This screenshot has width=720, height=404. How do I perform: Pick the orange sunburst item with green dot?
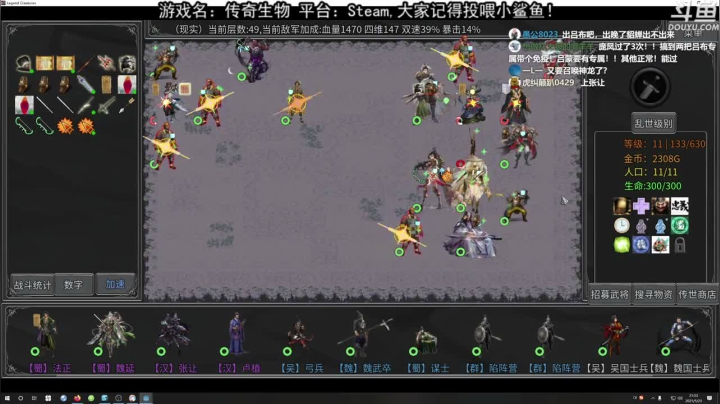point(85,126)
